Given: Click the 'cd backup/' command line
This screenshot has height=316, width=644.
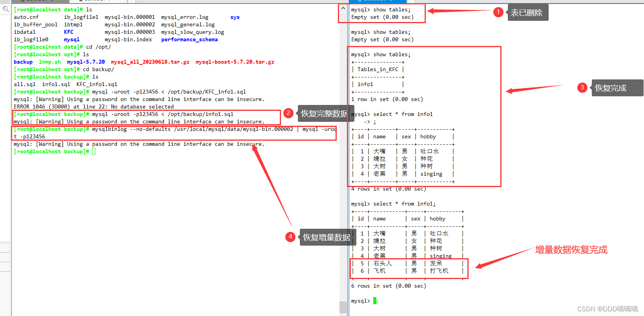Looking at the screenshot, I should tap(99, 69).
